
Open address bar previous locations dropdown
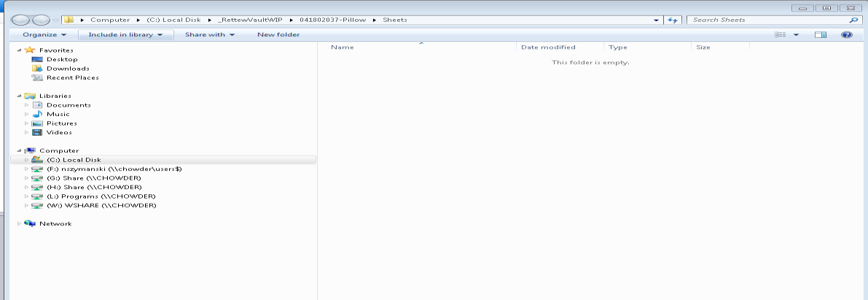coord(657,20)
